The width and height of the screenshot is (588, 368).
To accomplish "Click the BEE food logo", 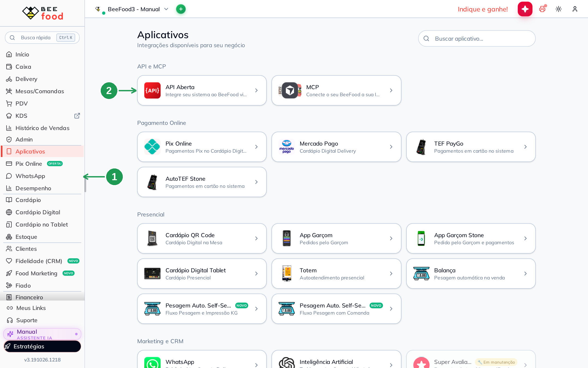I will coord(42,13).
